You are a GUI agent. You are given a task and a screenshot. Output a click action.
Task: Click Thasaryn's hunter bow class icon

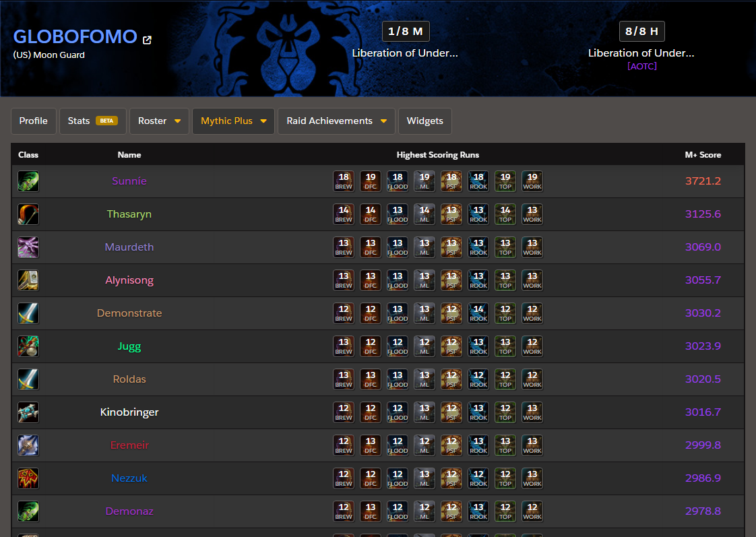tap(28, 214)
